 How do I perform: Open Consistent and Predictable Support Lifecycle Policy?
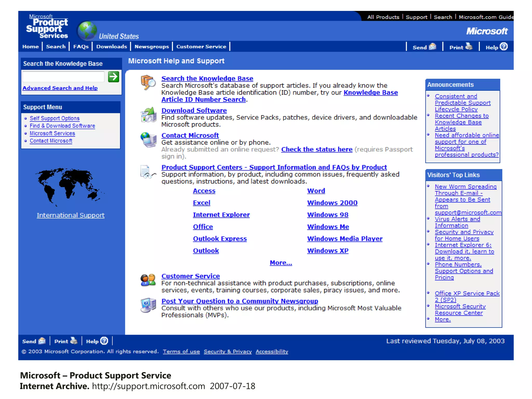[463, 103]
